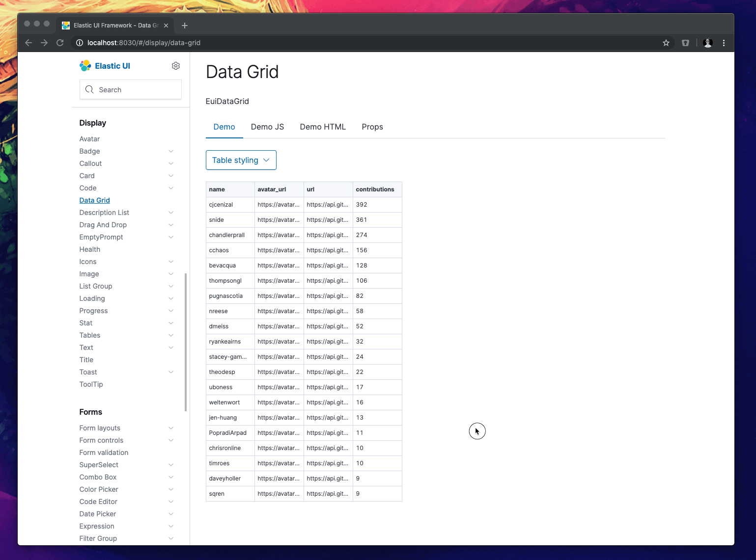The image size is (756, 560).
Task: Switch to the Demo HTML tab
Action: coord(323,127)
